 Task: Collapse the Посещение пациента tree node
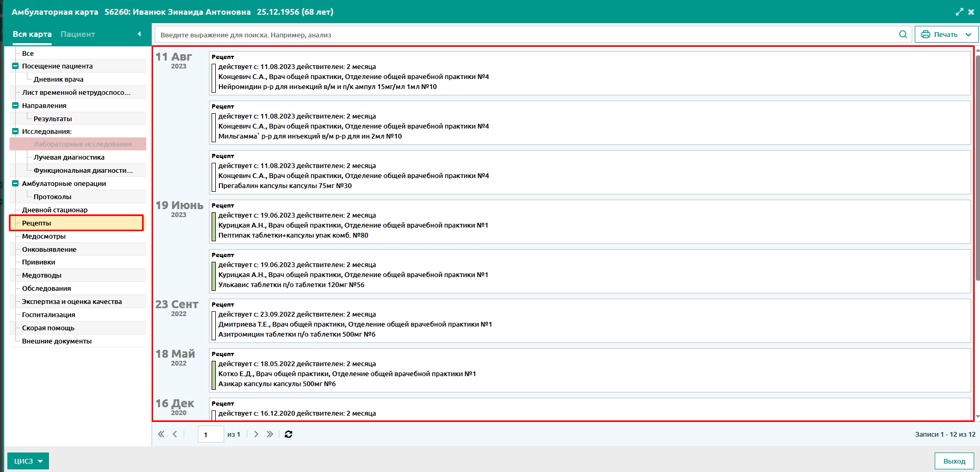15,66
